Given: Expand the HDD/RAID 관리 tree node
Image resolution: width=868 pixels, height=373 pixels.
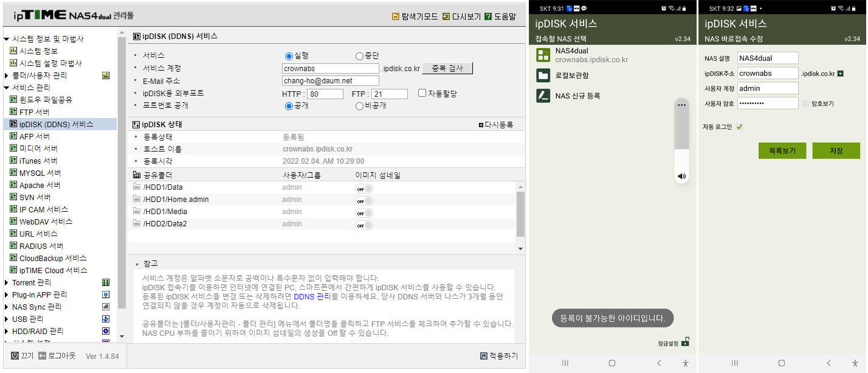Looking at the screenshot, I should pos(6,331).
